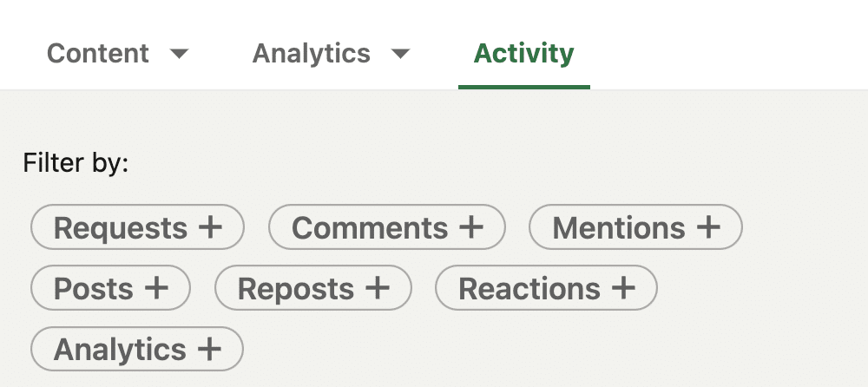
Task: Filter activity by Reposts label
Action: click(296, 289)
